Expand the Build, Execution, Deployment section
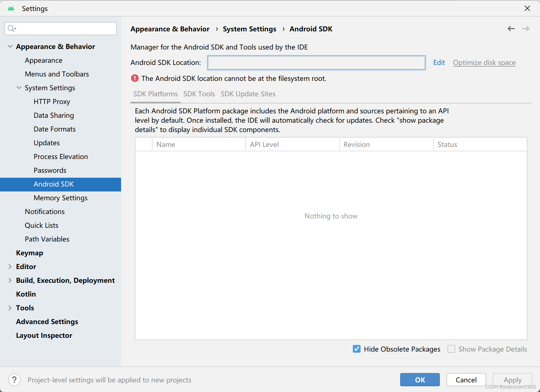The image size is (540, 392). click(x=9, y=280)
